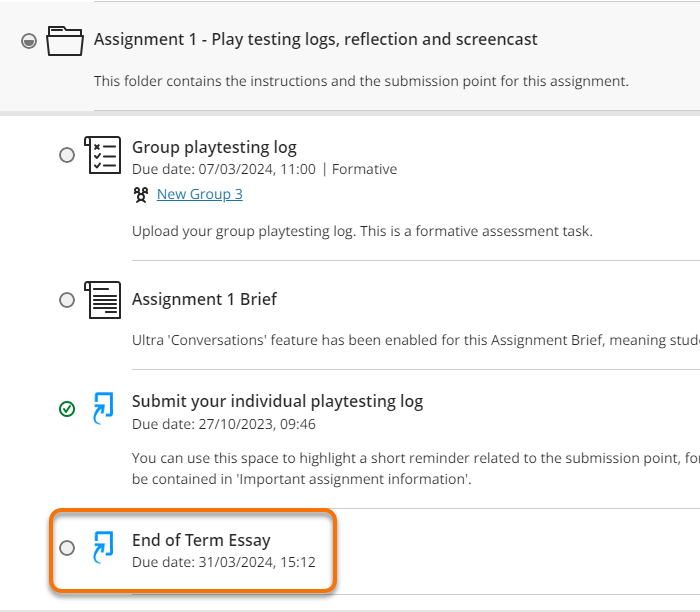Click the End of Term Essay due date
Image resolution: width=700 pixels, height=612 pixels.
tap(223, 562)
